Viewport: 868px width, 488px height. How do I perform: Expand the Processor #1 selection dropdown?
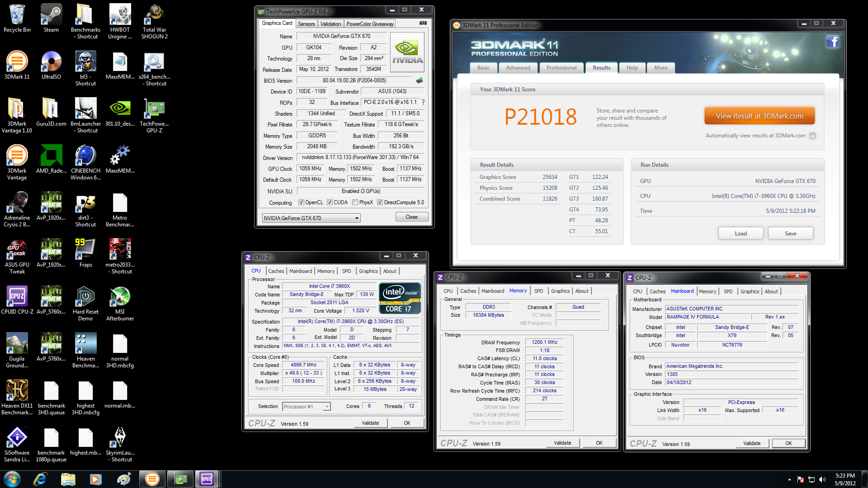click(x=327, y=407)
